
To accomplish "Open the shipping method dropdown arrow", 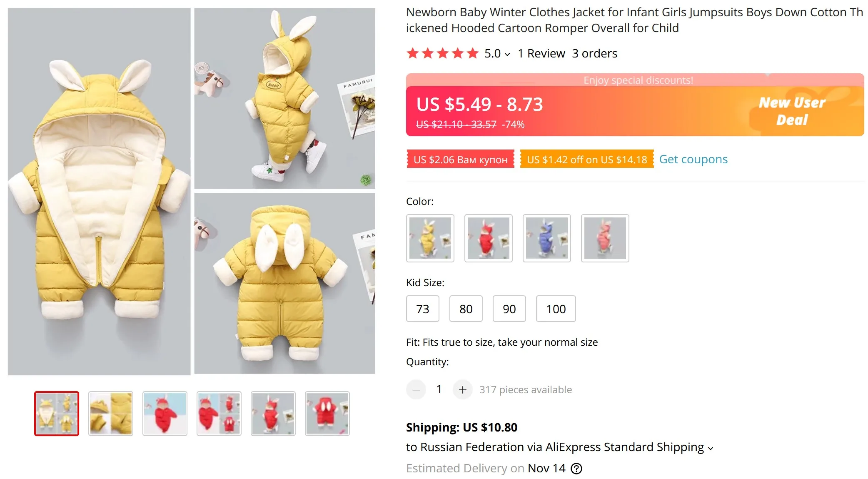I will 711,448.
